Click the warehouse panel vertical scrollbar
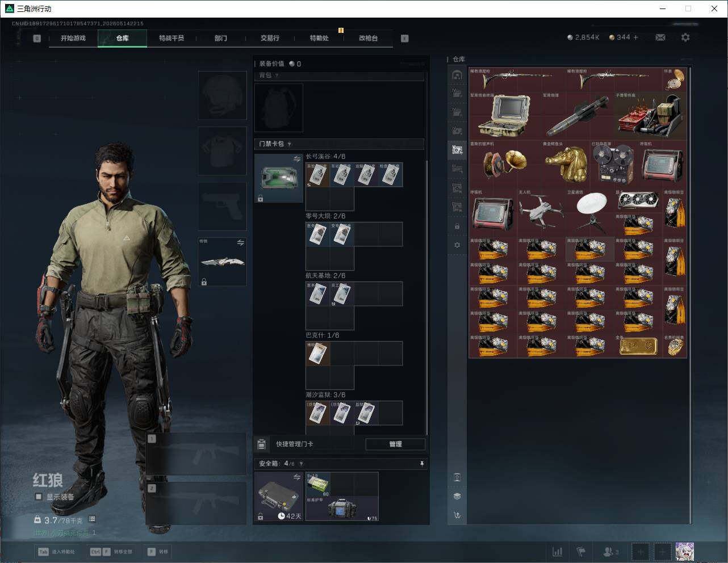The height and width of the screenshot is (563, 728). pyautogui.click(x=691, y=295)
